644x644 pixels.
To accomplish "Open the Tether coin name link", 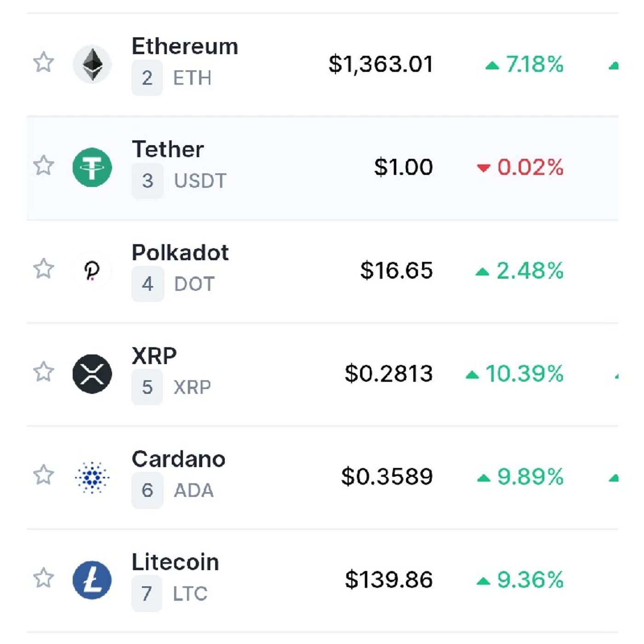I will click(x=168, y=149).
